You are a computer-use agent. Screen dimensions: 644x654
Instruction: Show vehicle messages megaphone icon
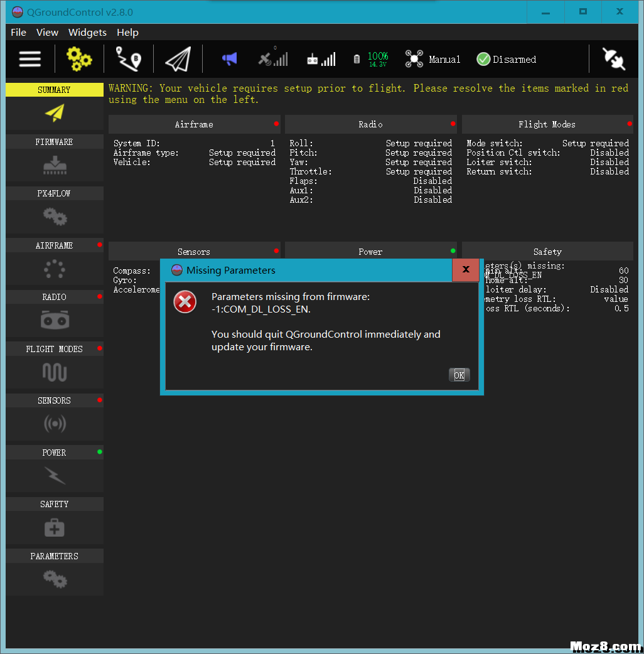click(229, 59)
